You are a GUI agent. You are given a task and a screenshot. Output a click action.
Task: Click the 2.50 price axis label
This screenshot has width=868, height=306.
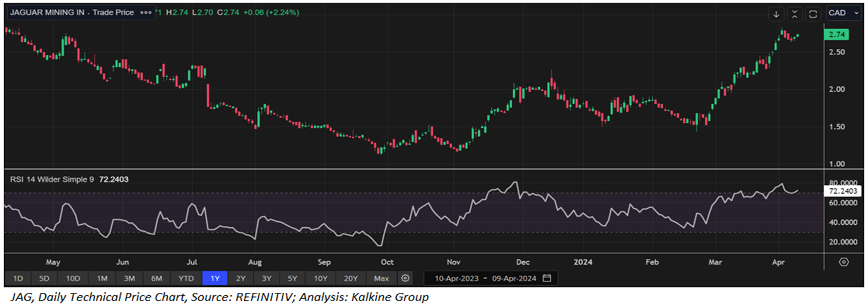[838, 52]
